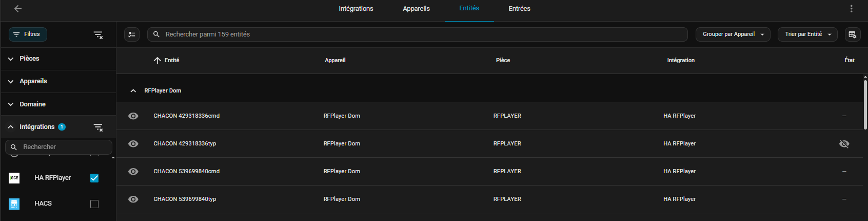The width and height of the screenshot is (868, 221).
Task: Clear all filters icon beside Filtres
Action: [x=98, y=35]
